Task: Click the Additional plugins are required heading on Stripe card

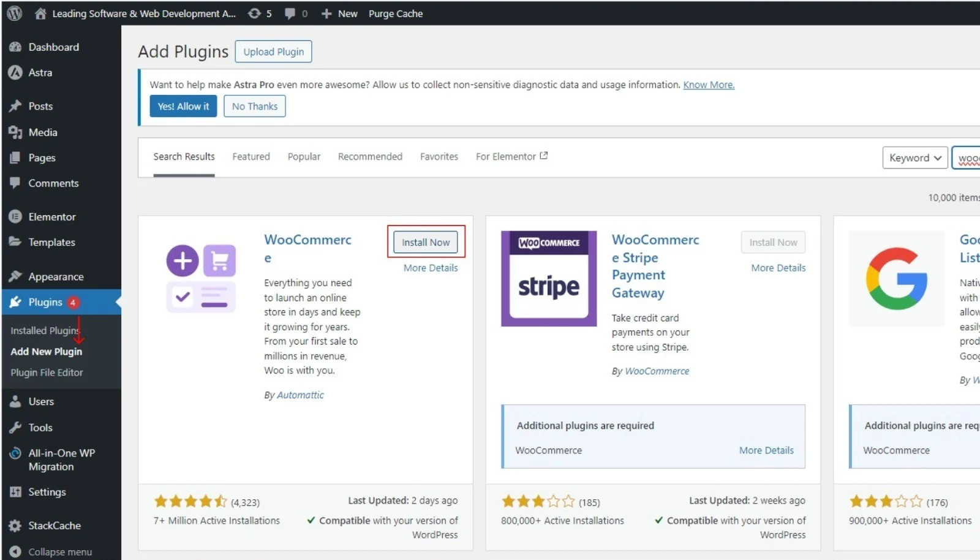Action: coord(585,425)
